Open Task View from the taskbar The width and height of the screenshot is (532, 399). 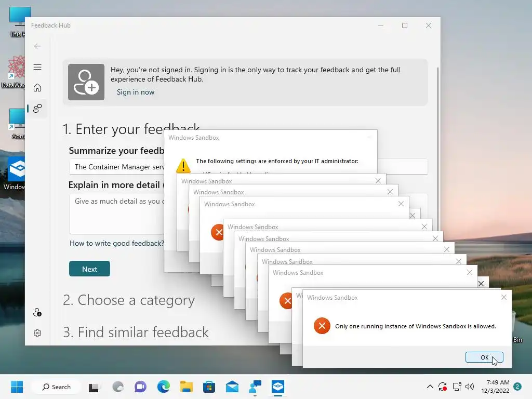tap(94, 387)
